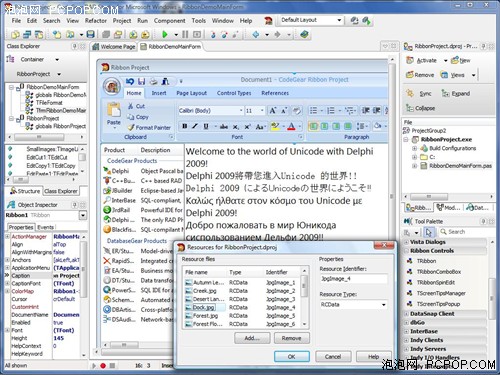Toggle Underline formatting in Font group

(206, 126)
